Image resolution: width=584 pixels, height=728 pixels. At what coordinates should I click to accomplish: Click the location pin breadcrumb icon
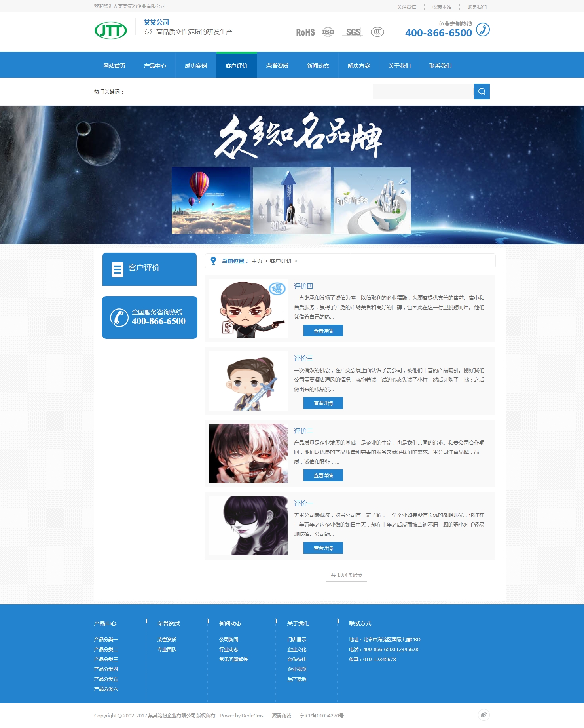(x=213, y=261)
